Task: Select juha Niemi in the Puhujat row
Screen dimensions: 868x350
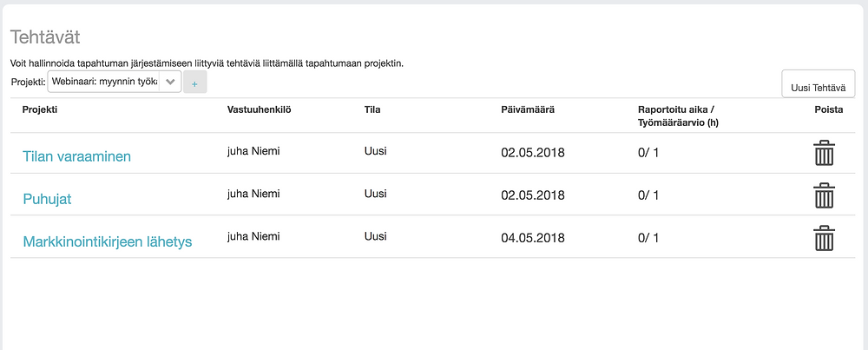Action: pyautogui.click(x=253, y=194)
